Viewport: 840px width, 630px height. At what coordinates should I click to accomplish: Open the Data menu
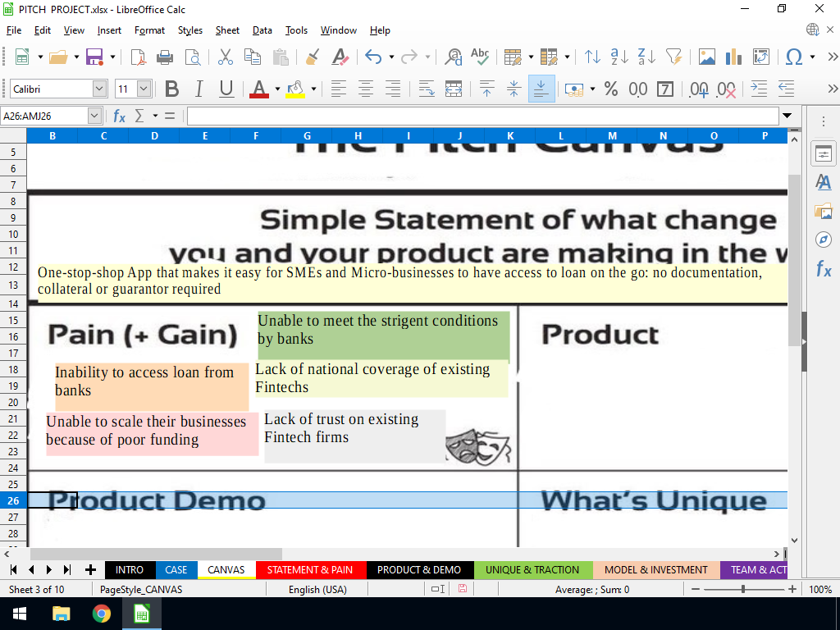pyautogui.click(x=262, y=30)
